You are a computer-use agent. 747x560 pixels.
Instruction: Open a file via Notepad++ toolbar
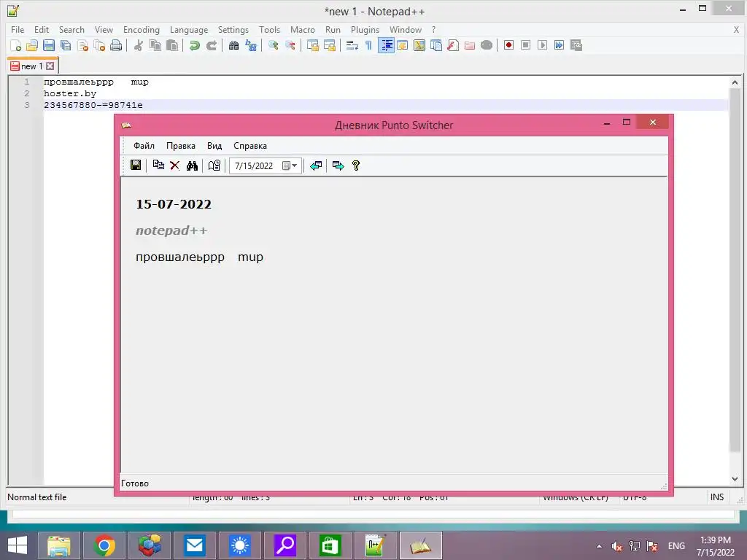click(x=32, y=45)
